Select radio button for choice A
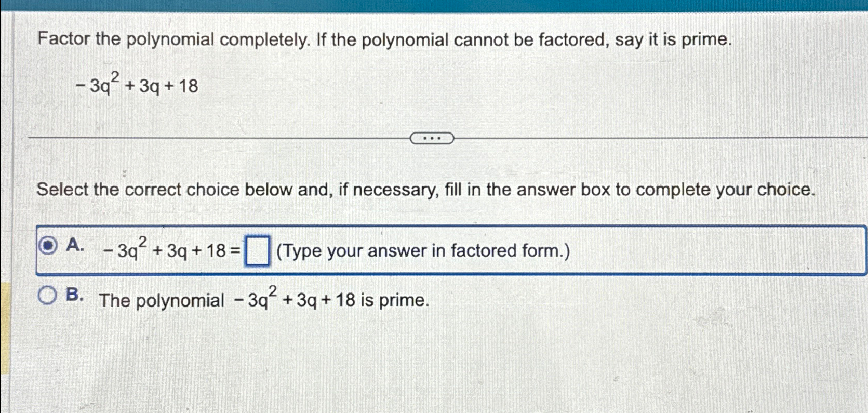Viewport: 868px width, 413px height. click(x=49, y=246)
